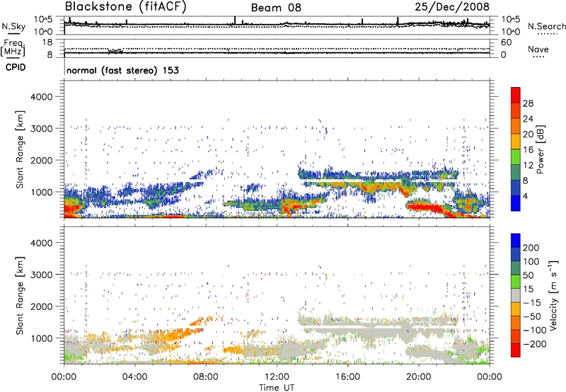Click the "CPID" row label
Image resolution: width=566 pixels, height=392 pixels.
pos(16,67)
